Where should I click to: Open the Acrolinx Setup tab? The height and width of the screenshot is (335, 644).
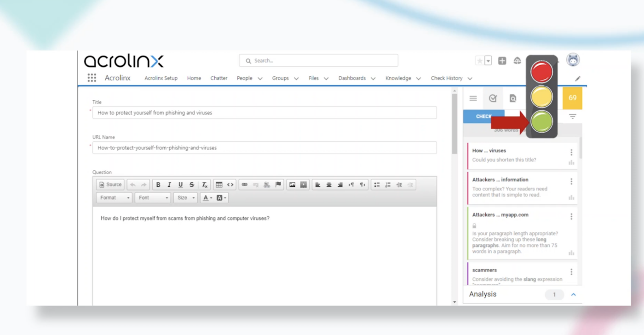pos(161,78)
